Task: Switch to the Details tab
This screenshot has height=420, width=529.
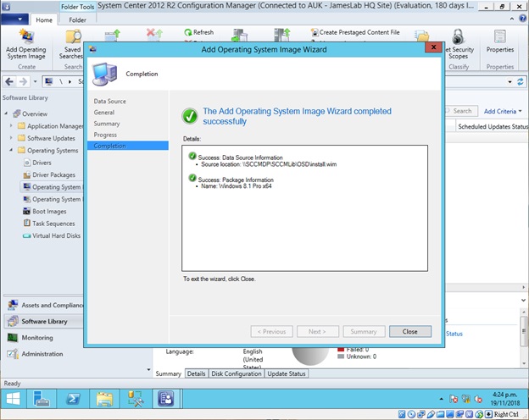Action: [197, 373]
